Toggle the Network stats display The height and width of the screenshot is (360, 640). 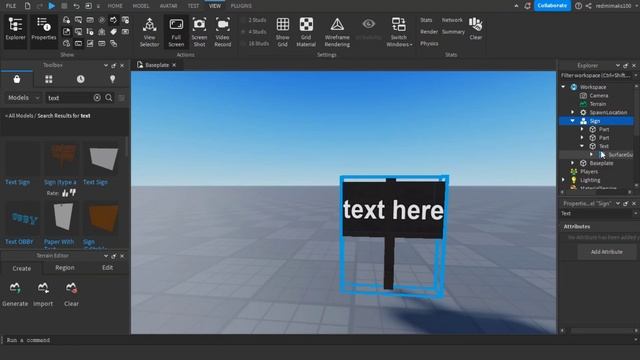tap(452, 20)
